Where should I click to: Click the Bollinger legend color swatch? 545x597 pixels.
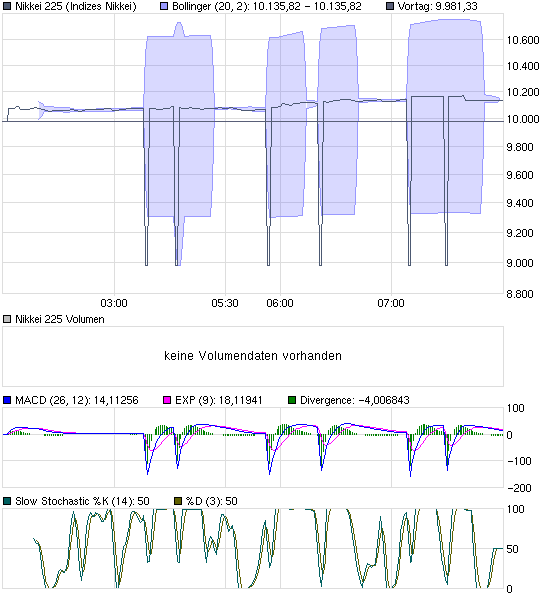point(164,6)
